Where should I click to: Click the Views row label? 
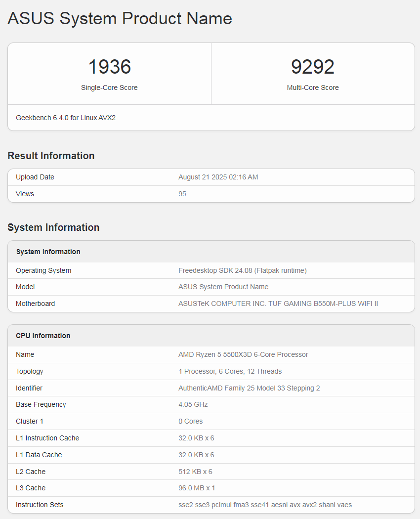click(25, 194)
